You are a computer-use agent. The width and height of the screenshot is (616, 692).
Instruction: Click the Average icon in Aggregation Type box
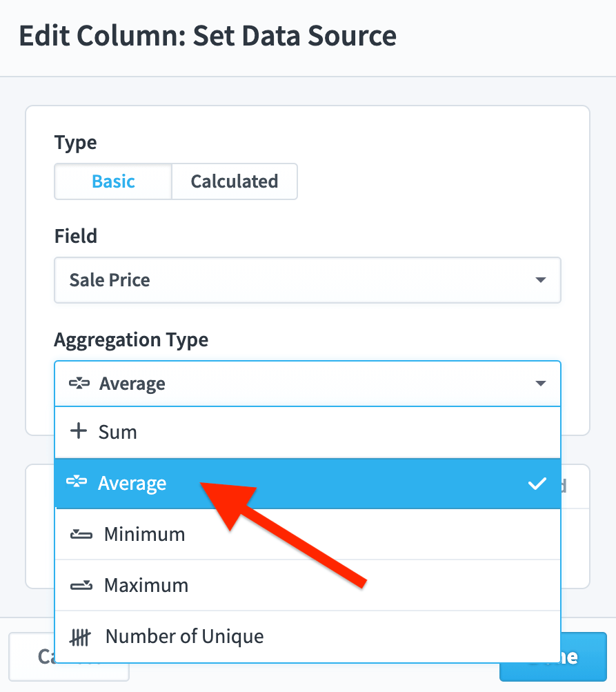click(x=79, y=383)
